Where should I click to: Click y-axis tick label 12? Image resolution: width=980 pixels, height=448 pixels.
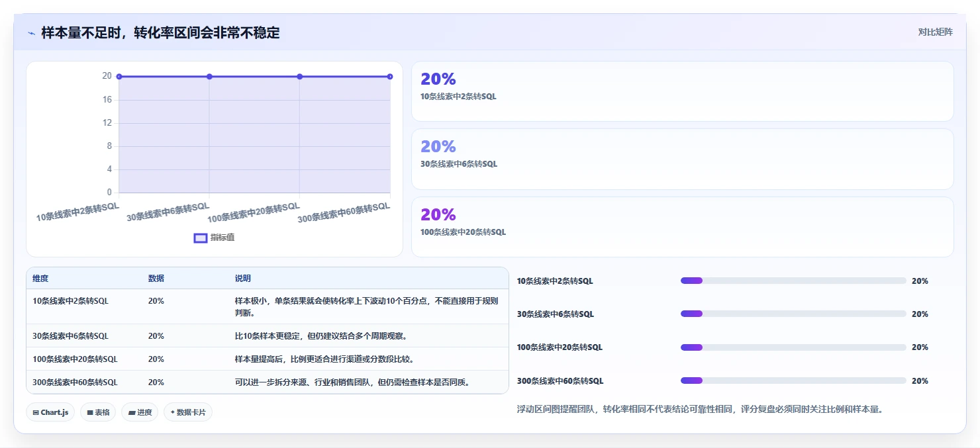pos(107,123)
